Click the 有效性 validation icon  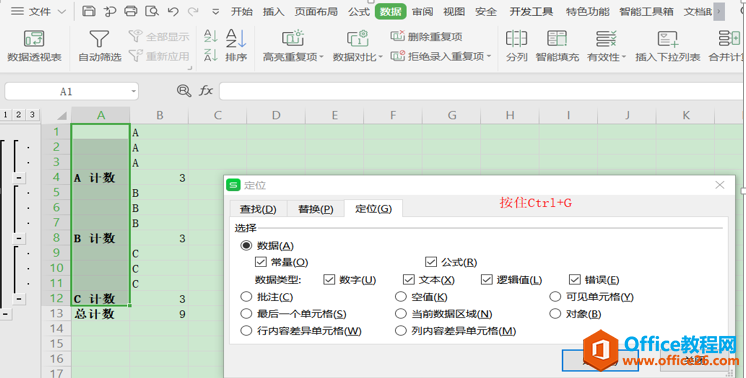[606, 39]
